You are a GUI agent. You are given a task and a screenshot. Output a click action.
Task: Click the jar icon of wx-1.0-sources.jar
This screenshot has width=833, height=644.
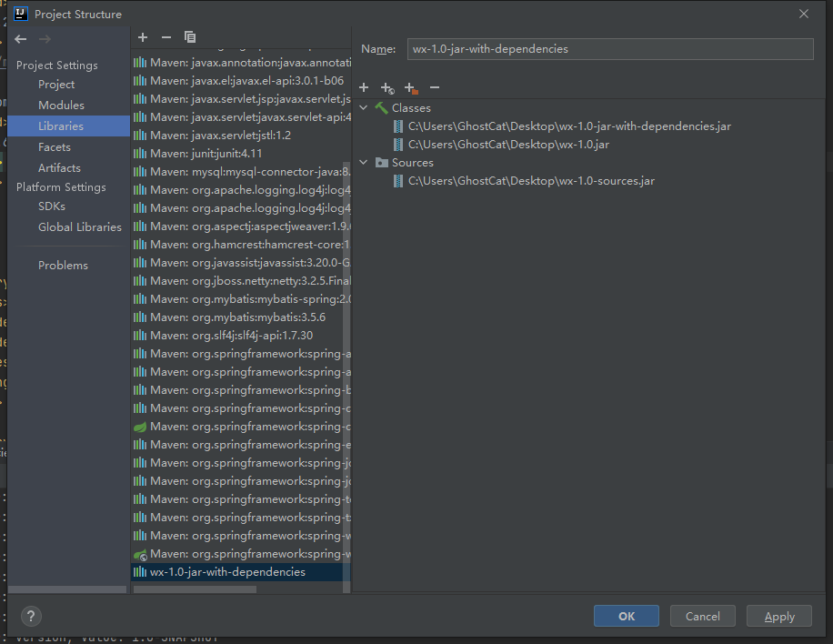point(398,181)
